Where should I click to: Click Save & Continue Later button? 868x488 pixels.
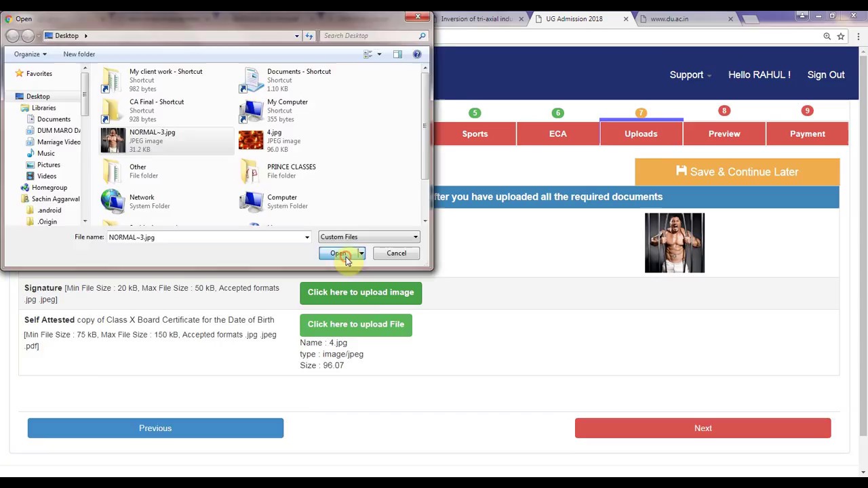pyautogui.click(x=737, y=172)
